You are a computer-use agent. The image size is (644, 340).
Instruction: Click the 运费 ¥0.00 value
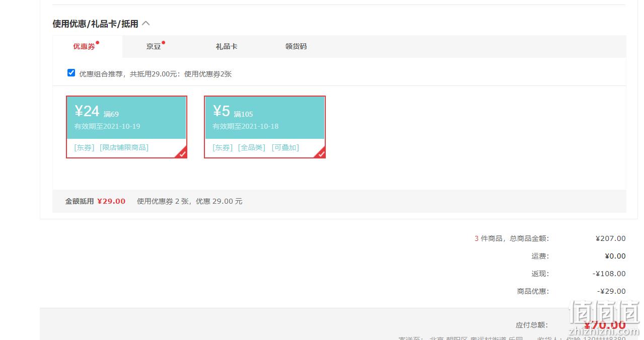[615, 256]
